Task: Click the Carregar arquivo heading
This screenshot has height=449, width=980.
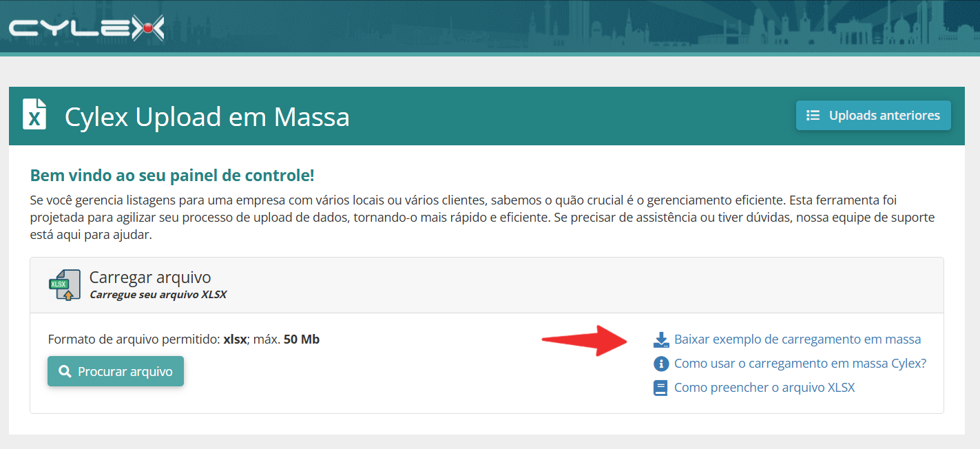Action: 150,278
